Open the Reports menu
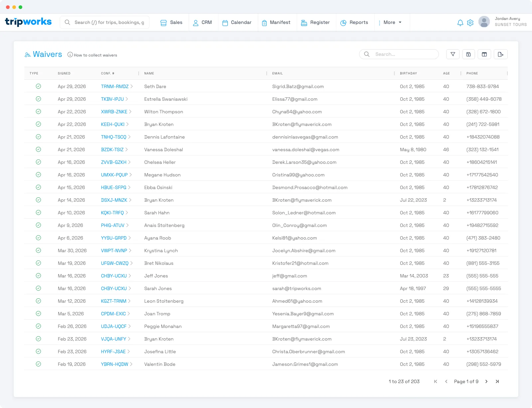532x408 pixels. (x=354, y=22)
